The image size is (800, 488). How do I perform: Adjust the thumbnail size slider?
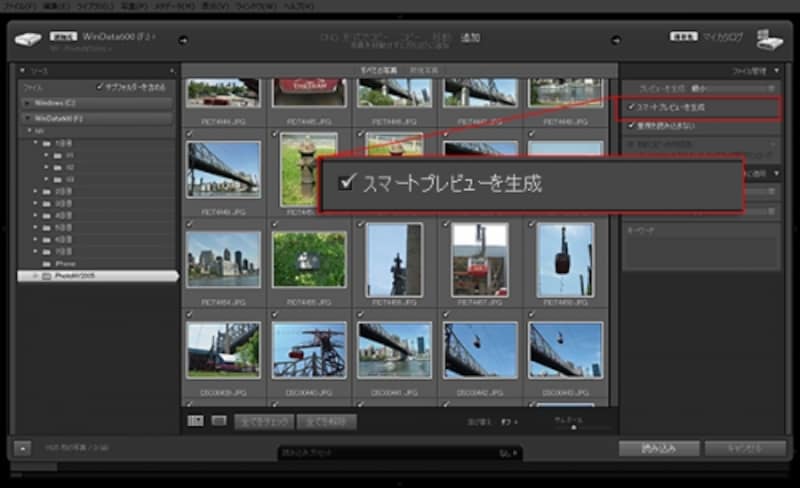pyautogui.click(x=574, y=427)
